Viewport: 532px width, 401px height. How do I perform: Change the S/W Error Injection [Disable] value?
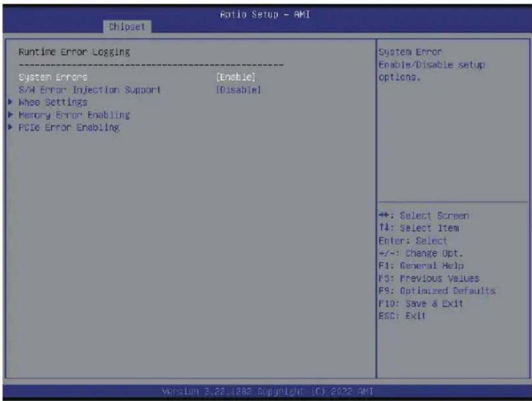[239, 90]
